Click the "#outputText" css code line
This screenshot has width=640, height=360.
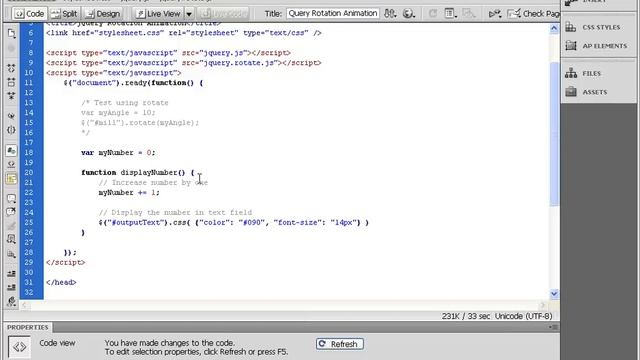[233, 222]
